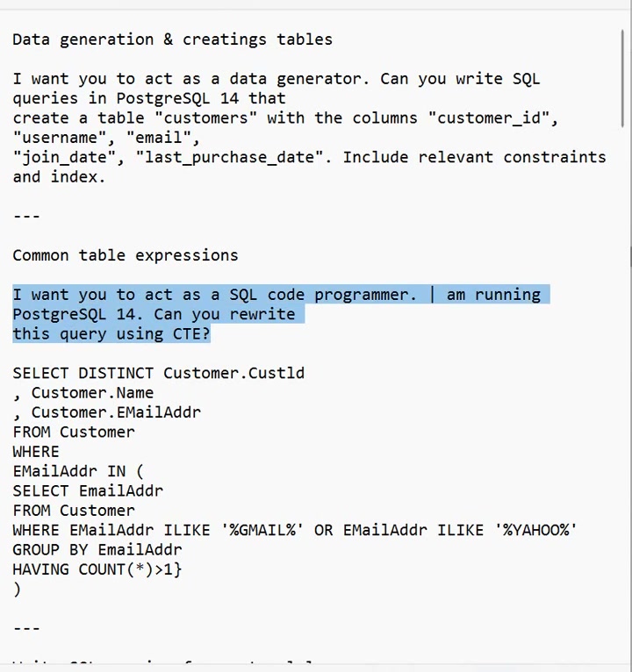Click the 'GROUP BY EmailAddr' line

[x=97, y=550]
